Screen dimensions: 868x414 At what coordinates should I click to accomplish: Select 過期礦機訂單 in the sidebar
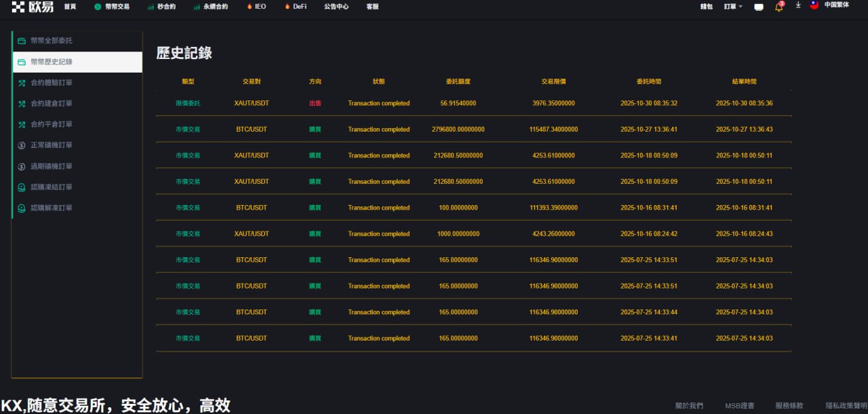point(52,166)
